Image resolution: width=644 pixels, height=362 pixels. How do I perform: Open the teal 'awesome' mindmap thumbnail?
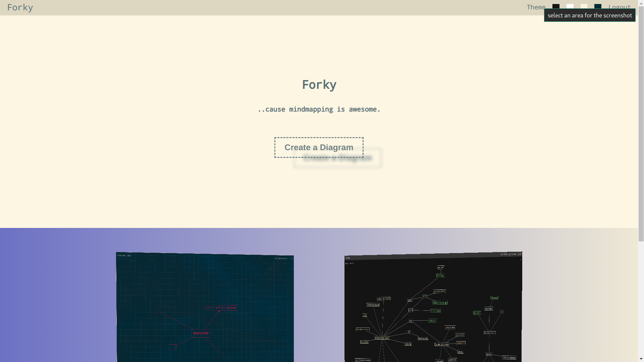[205, 307]
